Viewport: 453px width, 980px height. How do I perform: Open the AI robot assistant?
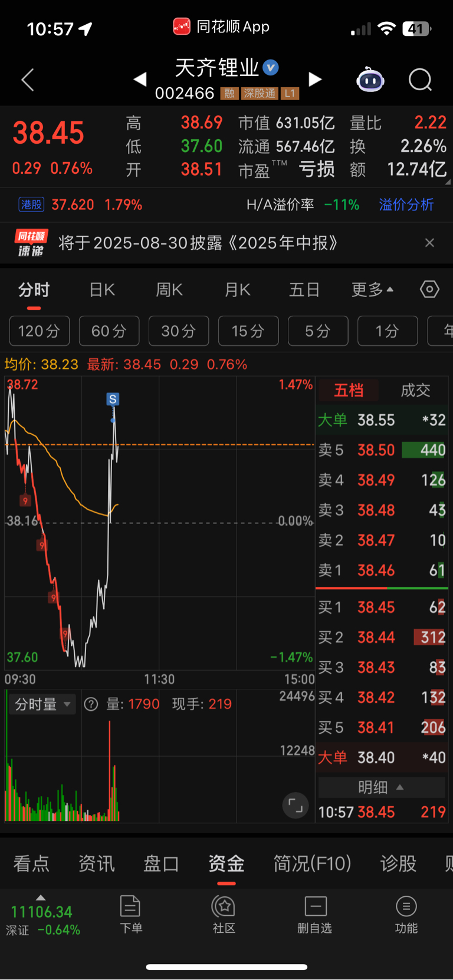coord(370,80)
